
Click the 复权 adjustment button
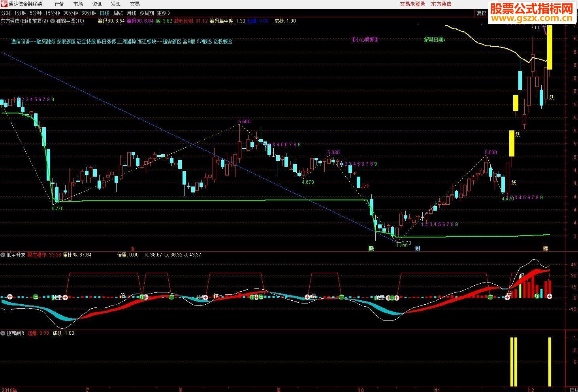click(x=481, y=13)
